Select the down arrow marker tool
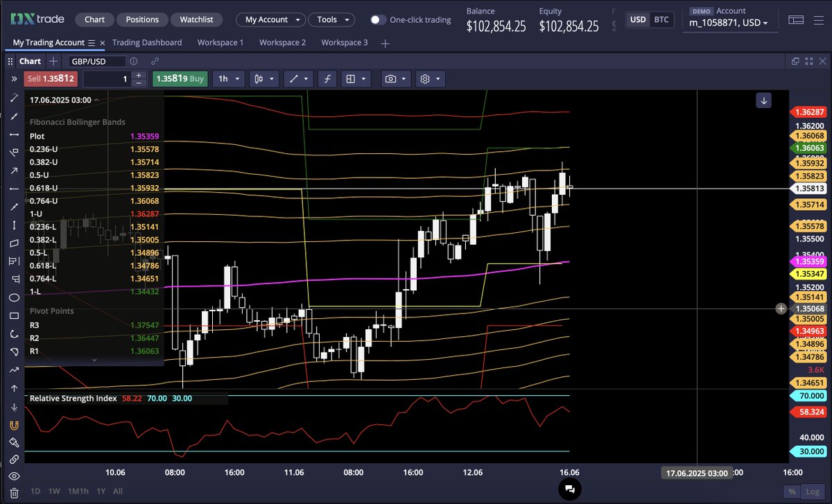The width and height of the screenshot is (832, 504). click(14, 407)
